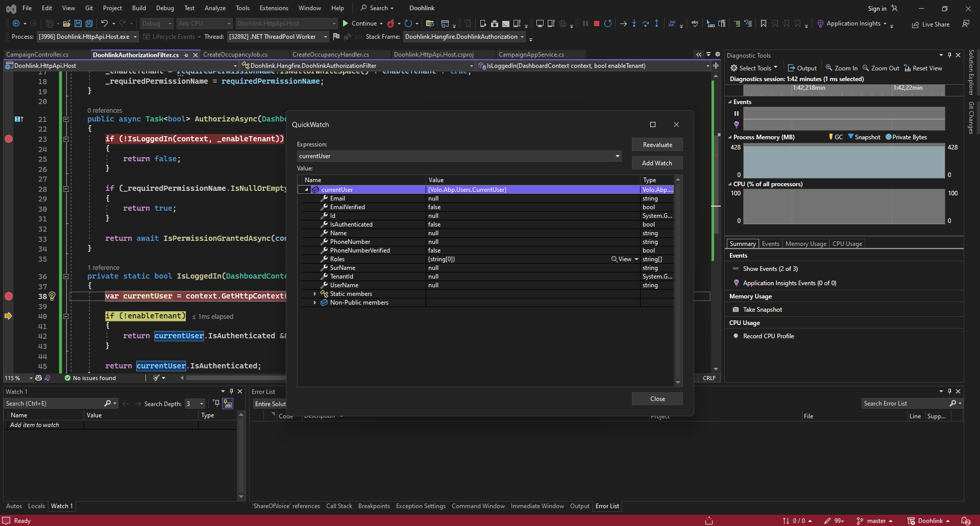Click the Hot Reload flame icon
Viewport: 980px width, 526px height.
391,23
